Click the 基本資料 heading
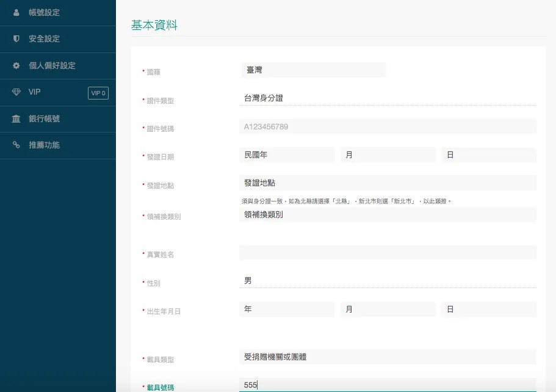This screenshot has height=392, width=556. pyautogui.click(x=154, y=25)
